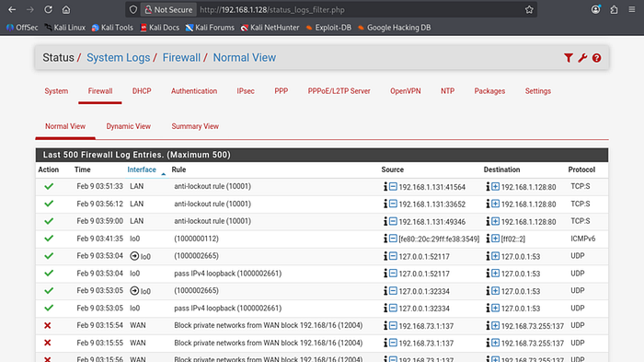Click the Destination column header
The image size is (644, 362).
(x=501, y=169)
